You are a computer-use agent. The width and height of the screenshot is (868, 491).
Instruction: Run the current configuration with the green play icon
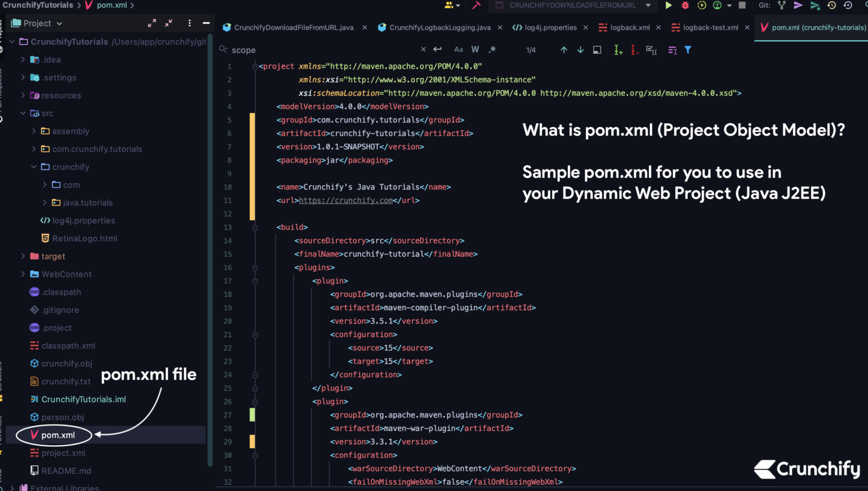coord(669,5)
